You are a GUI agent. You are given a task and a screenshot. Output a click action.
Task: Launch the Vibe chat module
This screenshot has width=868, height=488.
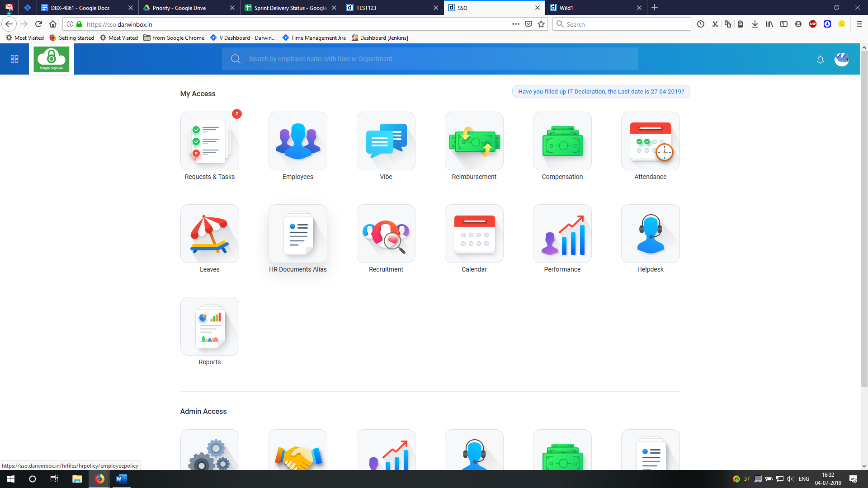click(386, 141)
